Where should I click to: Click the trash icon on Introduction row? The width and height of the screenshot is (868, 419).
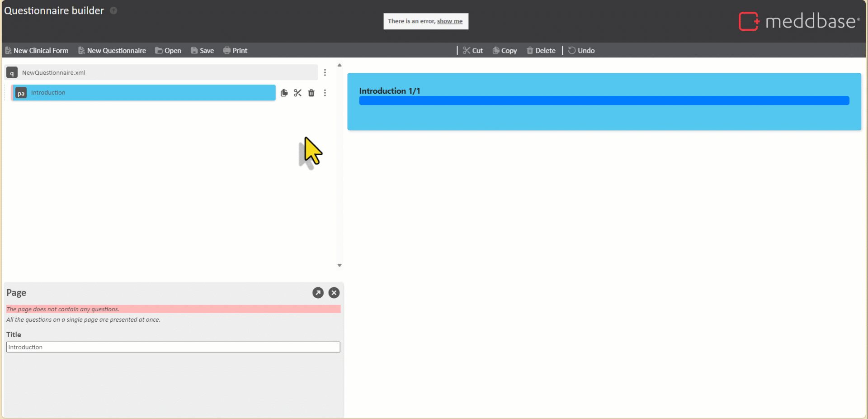point(311,93)
